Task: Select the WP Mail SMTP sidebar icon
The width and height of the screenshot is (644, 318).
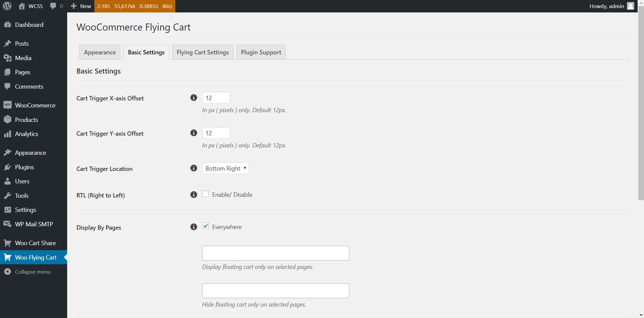Action: tap(8, 224)
